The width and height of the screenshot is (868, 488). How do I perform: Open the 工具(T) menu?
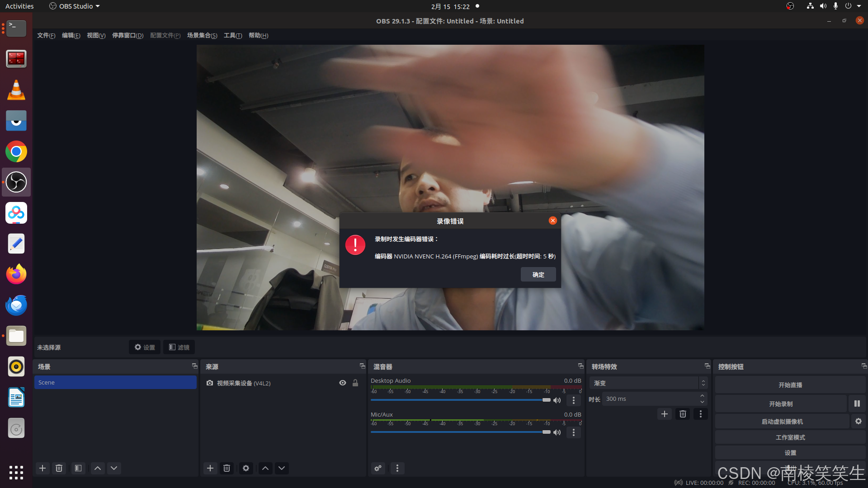(233, 35)
